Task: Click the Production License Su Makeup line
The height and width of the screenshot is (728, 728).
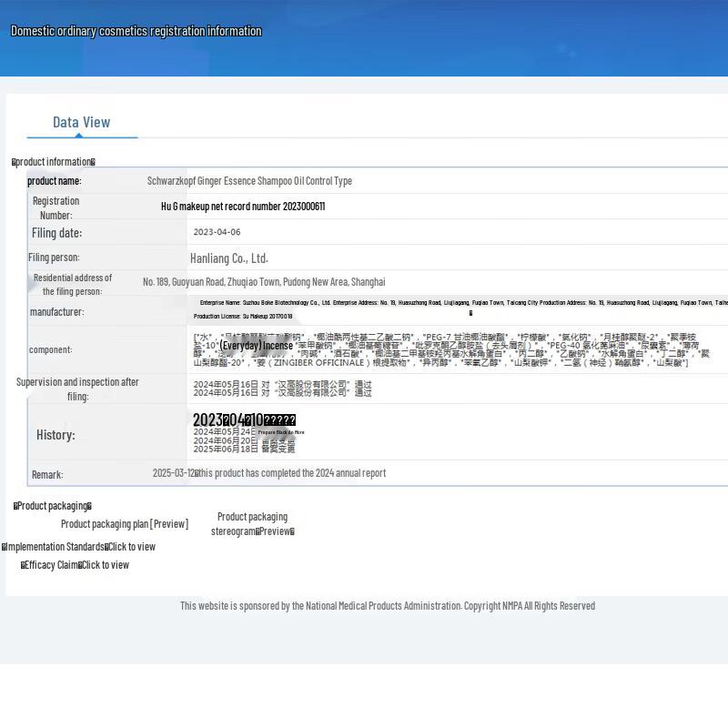Action: pos(243,317)
